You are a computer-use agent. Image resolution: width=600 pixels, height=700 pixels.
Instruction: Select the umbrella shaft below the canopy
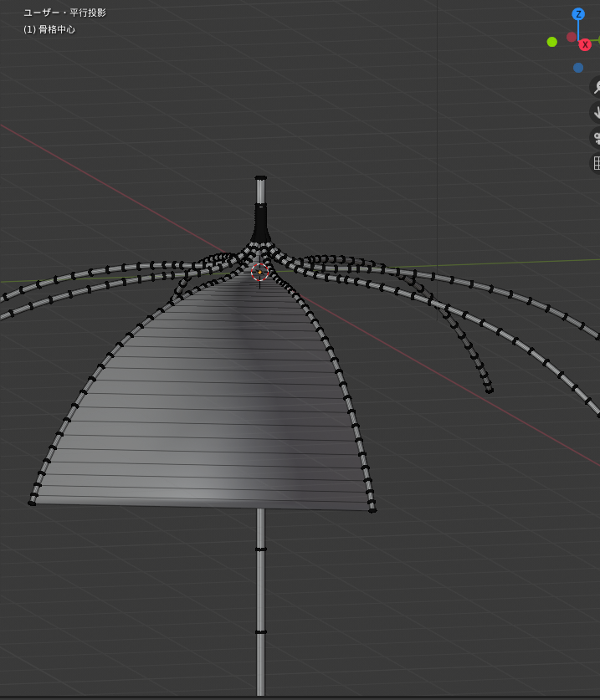260,600
